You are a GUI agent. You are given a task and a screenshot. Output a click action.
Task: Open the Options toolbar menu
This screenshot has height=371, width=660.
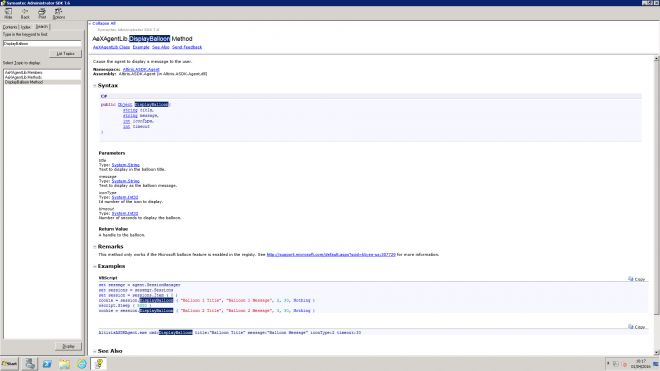click(x=59, y=13)
